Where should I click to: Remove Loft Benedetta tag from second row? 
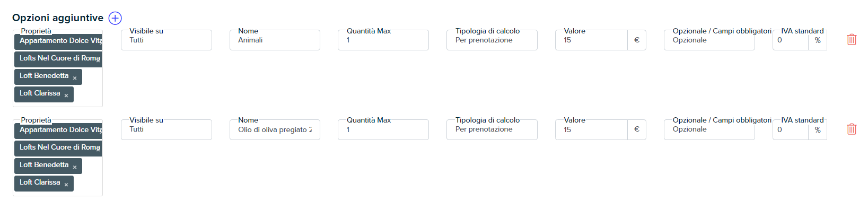pyautogui.click(x=75, y=167)
